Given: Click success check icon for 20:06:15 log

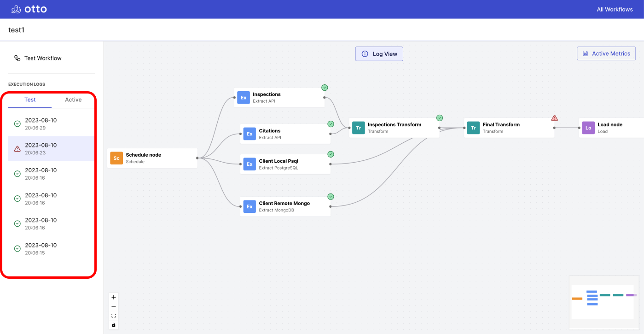Looking at the screenshot, I should pyautogui.click(x=17, y=248).
